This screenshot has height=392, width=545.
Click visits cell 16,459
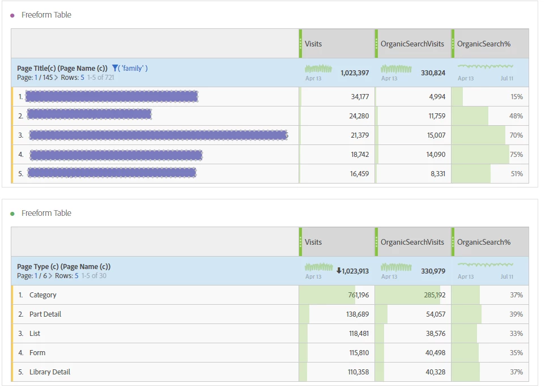click(337, 174)
